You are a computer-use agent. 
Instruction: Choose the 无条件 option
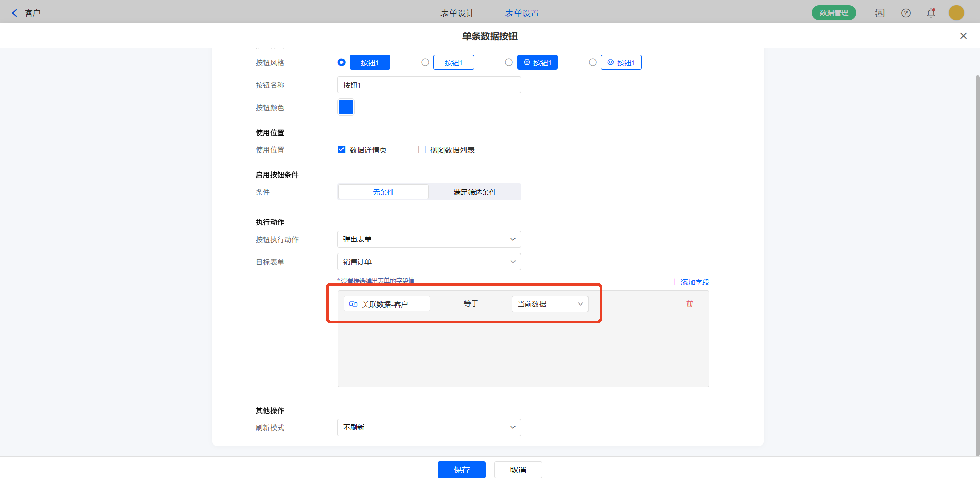[x=383, y=192]
